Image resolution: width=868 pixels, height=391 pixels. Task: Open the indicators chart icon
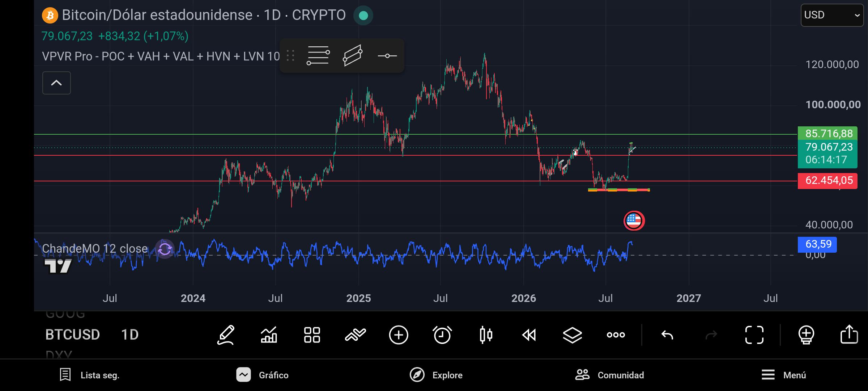point(269,335)
